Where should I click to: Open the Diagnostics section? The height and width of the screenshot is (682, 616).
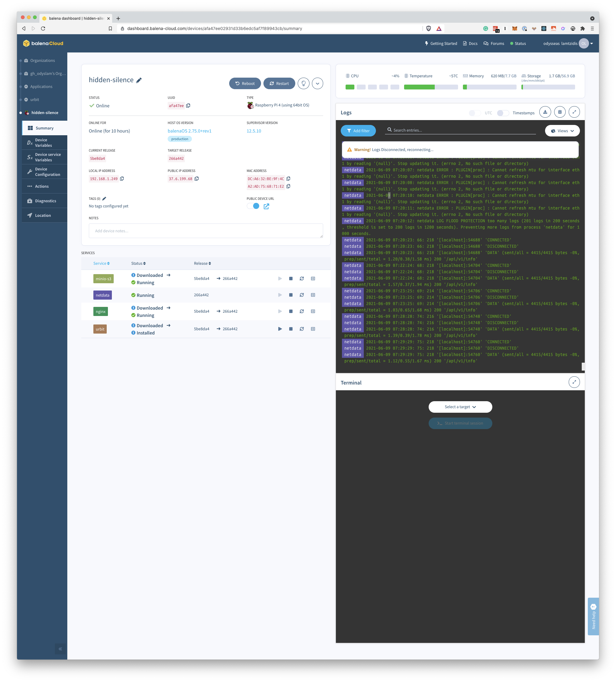pos(45,201)
